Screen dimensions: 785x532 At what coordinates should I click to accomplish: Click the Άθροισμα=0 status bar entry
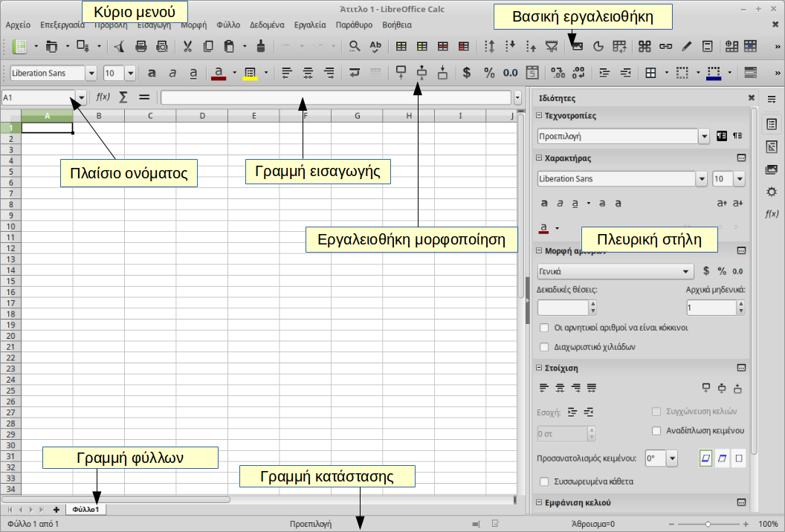click(x=592, y=524)
